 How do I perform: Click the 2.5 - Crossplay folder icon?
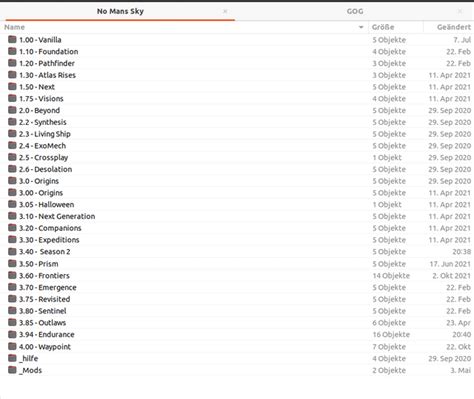[12, 157]
